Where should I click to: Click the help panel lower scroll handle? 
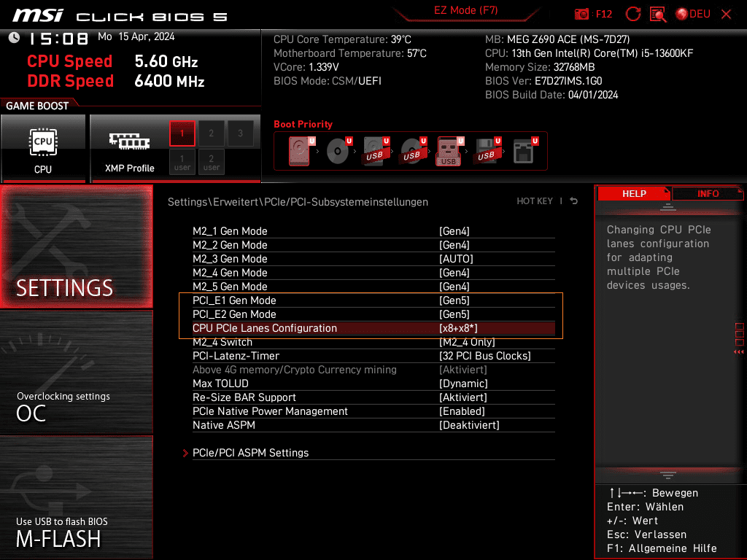668,475
